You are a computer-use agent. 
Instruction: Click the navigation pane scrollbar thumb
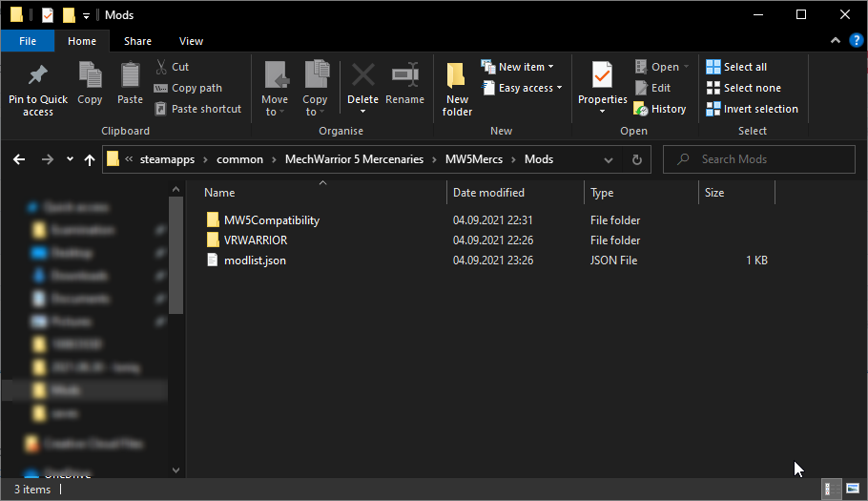tap(176, 256)
